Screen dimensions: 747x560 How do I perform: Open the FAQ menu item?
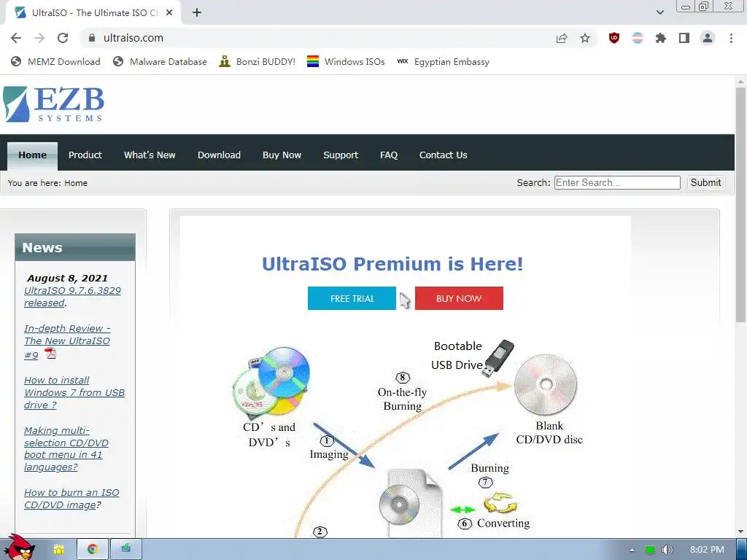tap(389, 155)
